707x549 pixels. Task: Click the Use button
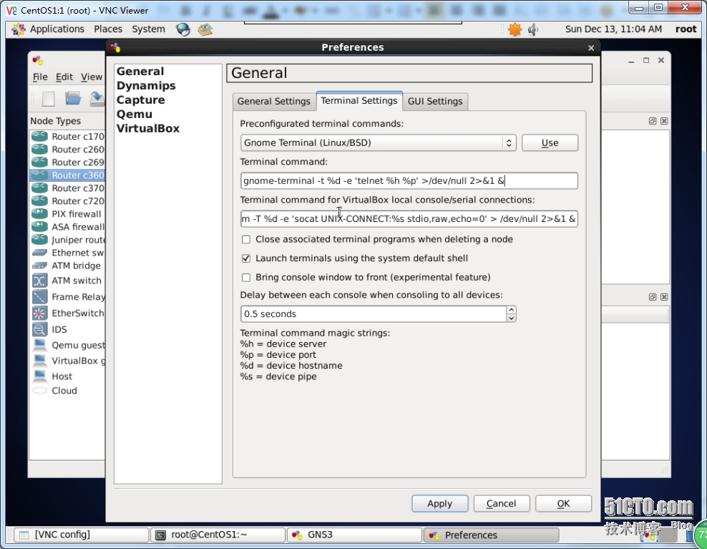[x=549, y=143]
